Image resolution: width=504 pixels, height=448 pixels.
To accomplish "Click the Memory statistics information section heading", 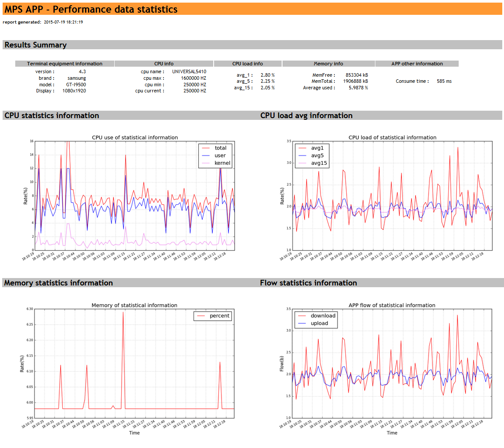I will tap(58, 283).
